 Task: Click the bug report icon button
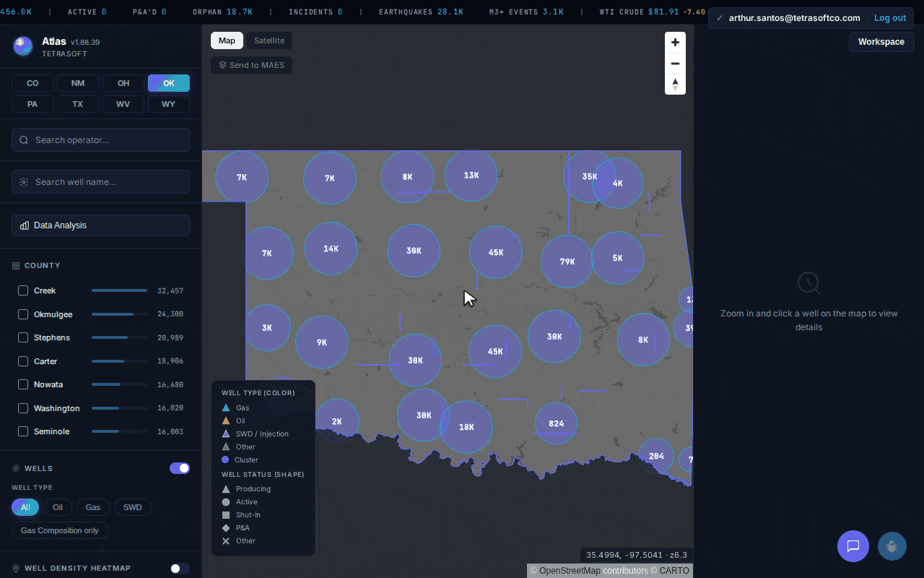[892, 546]
